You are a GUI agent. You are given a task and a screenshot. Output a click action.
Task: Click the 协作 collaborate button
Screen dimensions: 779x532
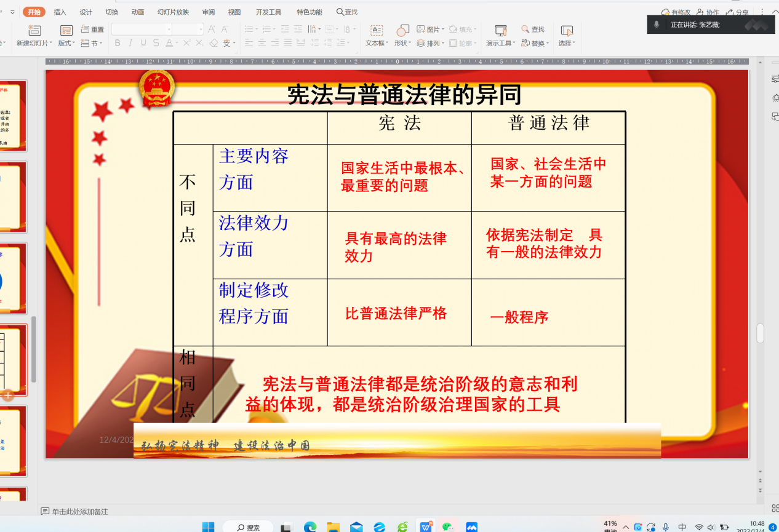point(709,11)
